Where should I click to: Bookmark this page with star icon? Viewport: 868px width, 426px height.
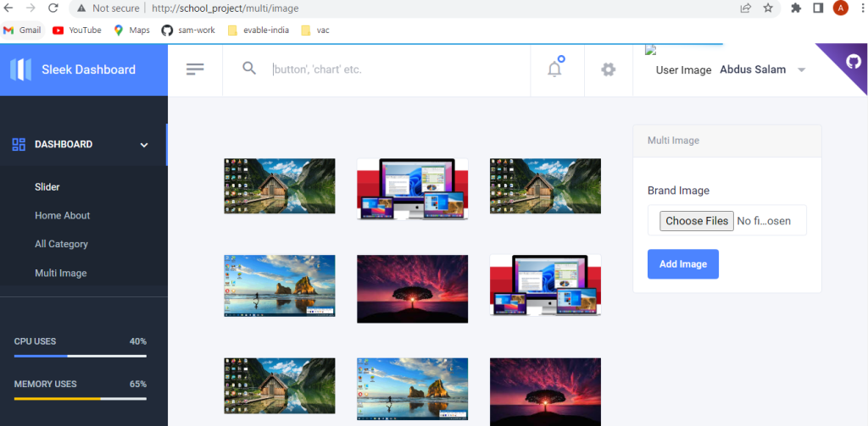[768, 8]
